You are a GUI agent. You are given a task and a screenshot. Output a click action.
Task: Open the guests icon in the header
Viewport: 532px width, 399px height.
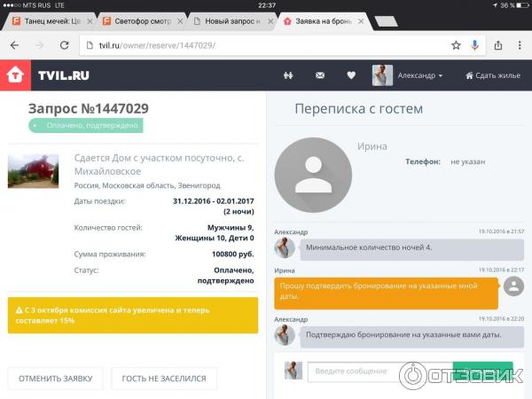[x=288, y=76]
